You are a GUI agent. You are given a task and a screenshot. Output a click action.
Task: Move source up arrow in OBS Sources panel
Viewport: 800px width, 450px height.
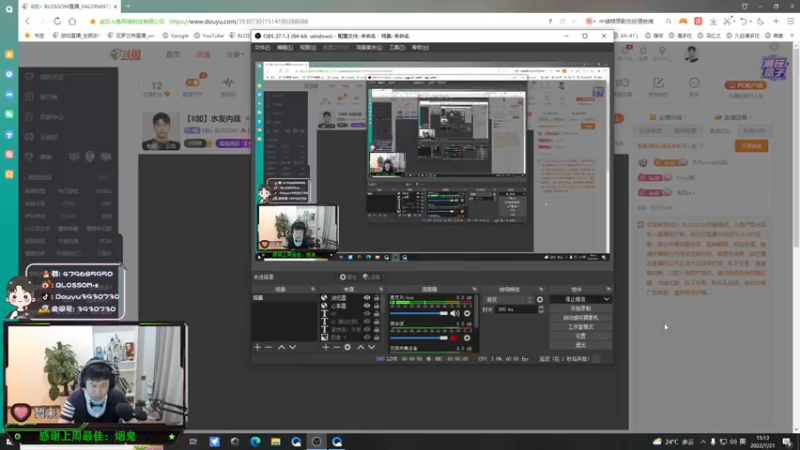point(361,347)
